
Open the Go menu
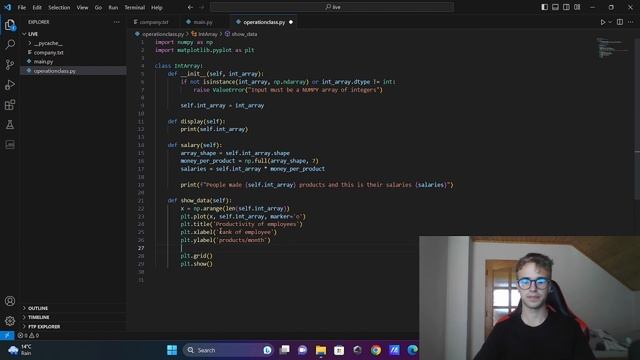click(x=98, y=7)
